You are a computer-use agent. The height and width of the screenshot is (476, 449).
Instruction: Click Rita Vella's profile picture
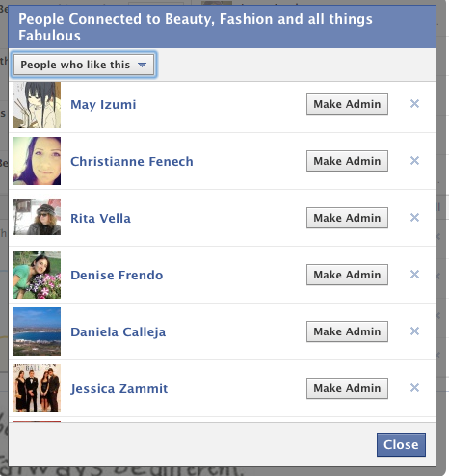click(x=37, y=218)
